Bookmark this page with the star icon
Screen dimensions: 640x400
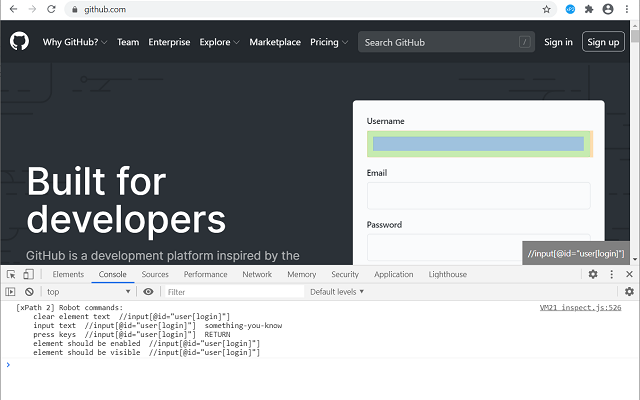pyautogui.click(x=546, y=9)
